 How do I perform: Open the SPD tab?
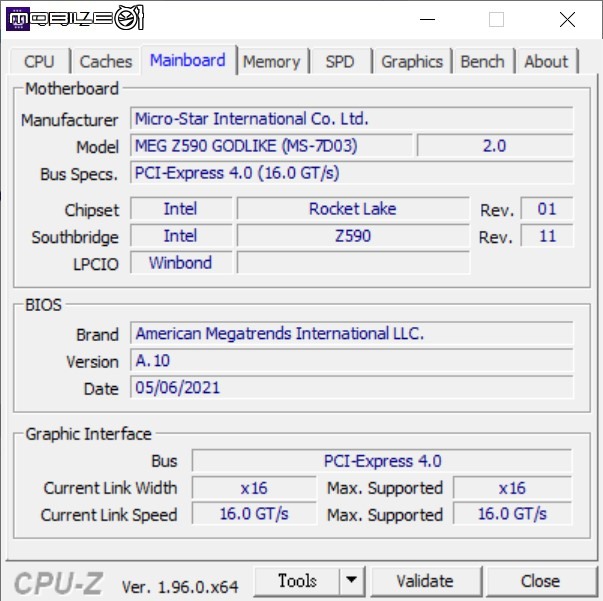[341, 61]
